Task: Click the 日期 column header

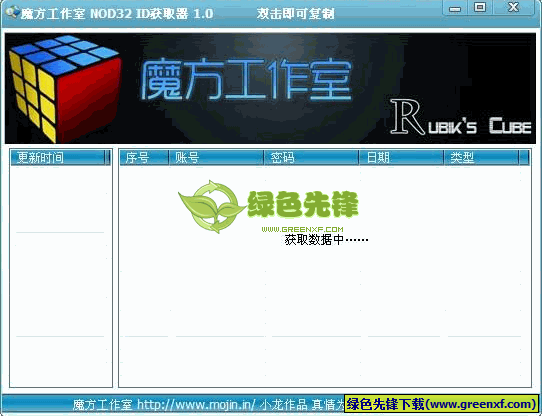Action: (401, 158)
